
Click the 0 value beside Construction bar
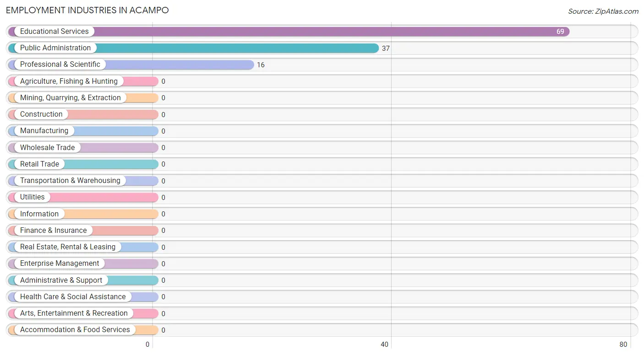[x=163, y=115]
